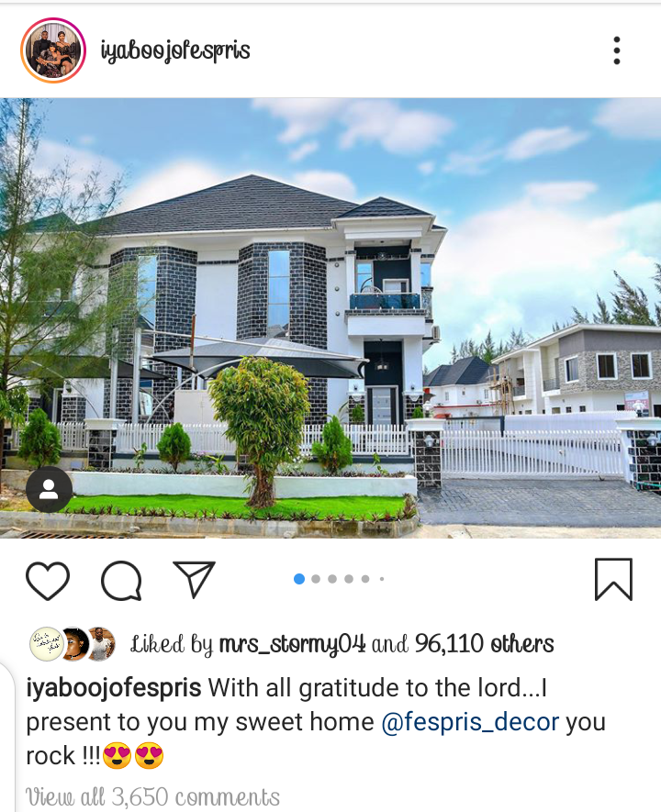
Task: Open iyaboojofespris profile picture story
Action: click(53, 50)
